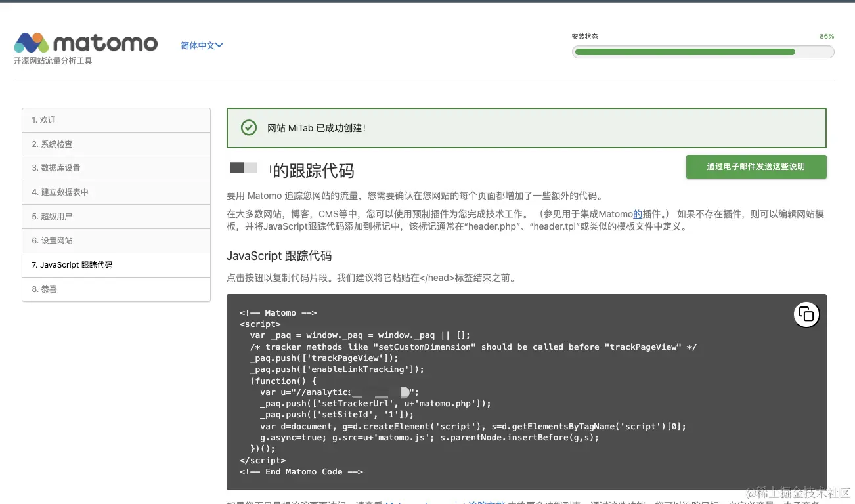Image resolution: width=855 pixels, height=504 pixels.
Task: Click the installation progress bar
Action: coord(703,52)
